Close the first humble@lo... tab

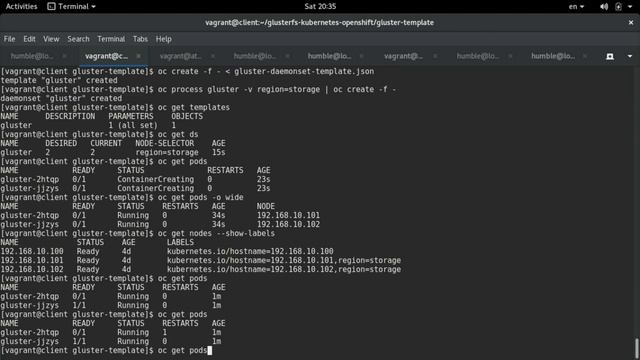[x=64, y=56]
